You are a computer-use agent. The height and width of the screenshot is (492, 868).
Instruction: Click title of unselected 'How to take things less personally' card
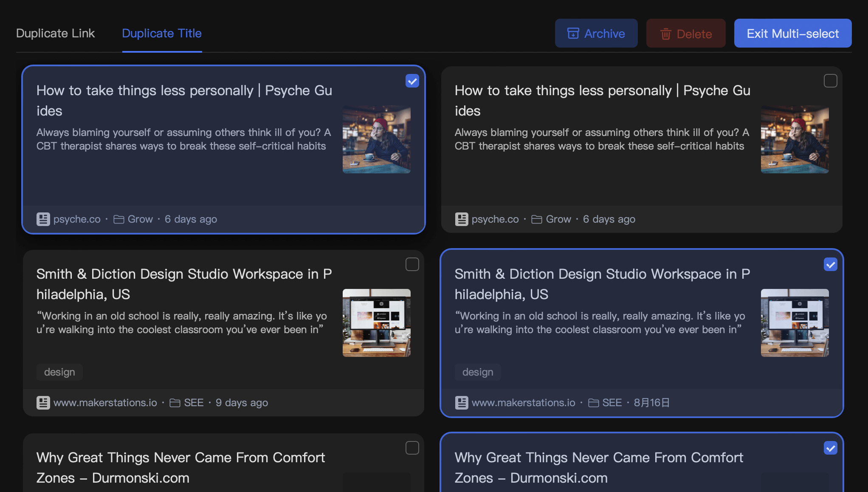point(603,101)
